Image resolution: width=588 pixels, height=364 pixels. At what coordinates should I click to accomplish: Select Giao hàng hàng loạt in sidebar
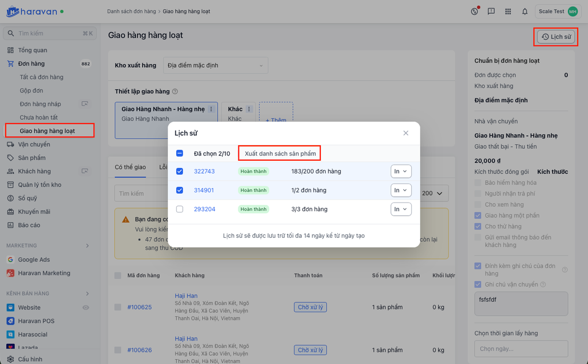[47, 131]
